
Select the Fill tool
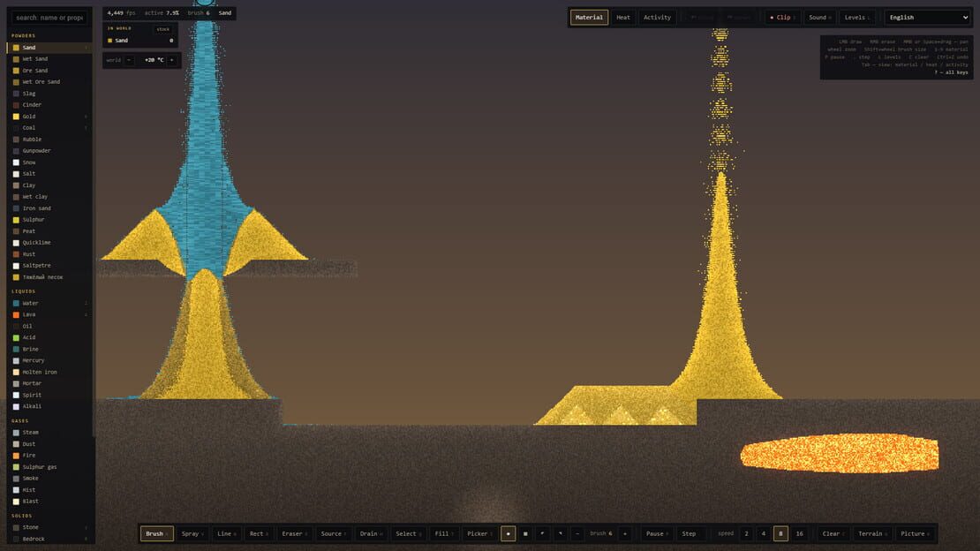click(x=443, y=533)
